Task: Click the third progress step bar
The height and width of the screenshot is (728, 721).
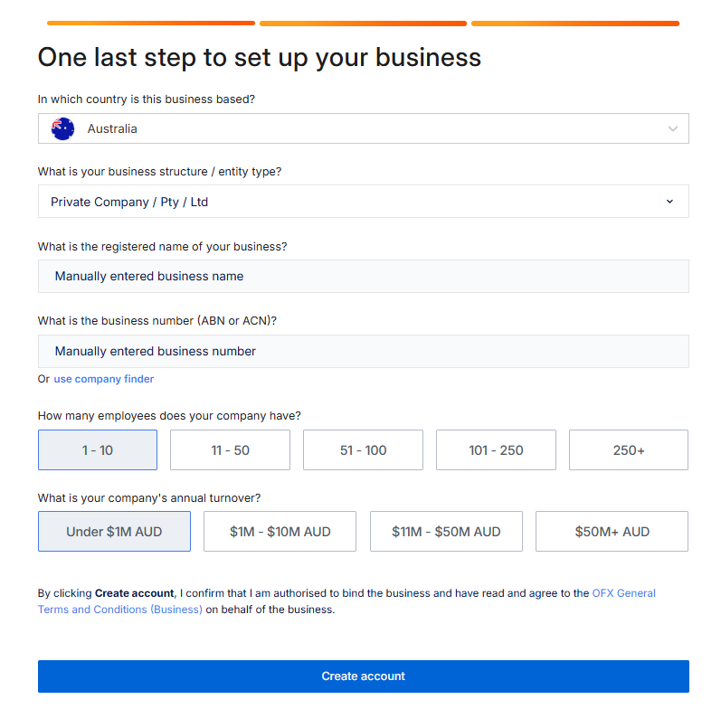Action: point(574,24)
